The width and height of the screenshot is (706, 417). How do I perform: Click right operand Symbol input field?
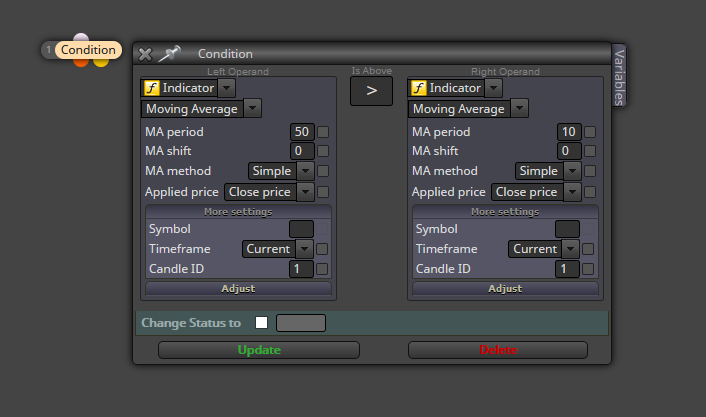[x=567, y=229]
